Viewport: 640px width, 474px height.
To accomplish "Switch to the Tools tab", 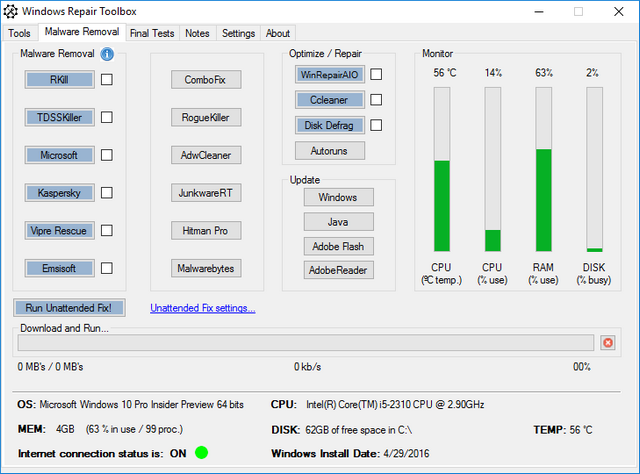I will [19, 33].
